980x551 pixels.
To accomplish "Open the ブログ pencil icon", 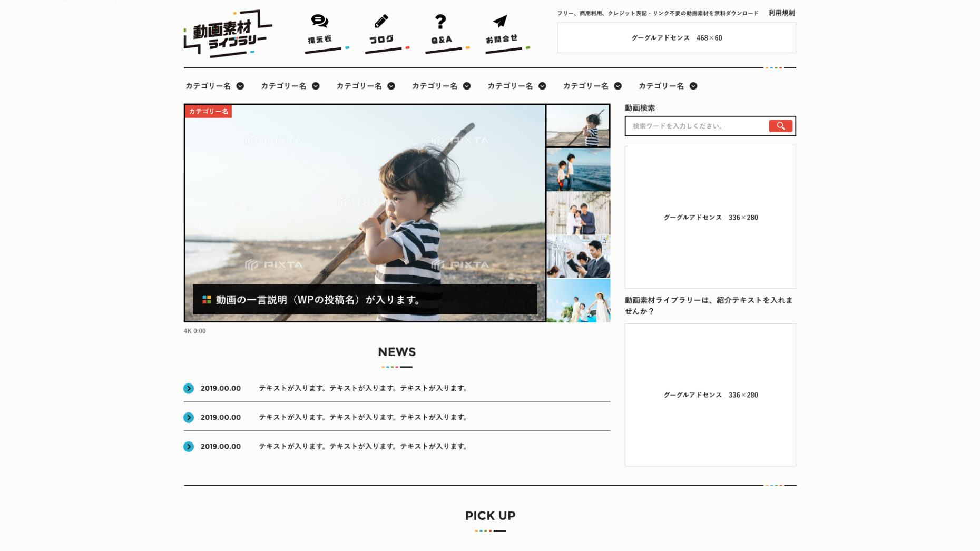I will coord(381,22).
